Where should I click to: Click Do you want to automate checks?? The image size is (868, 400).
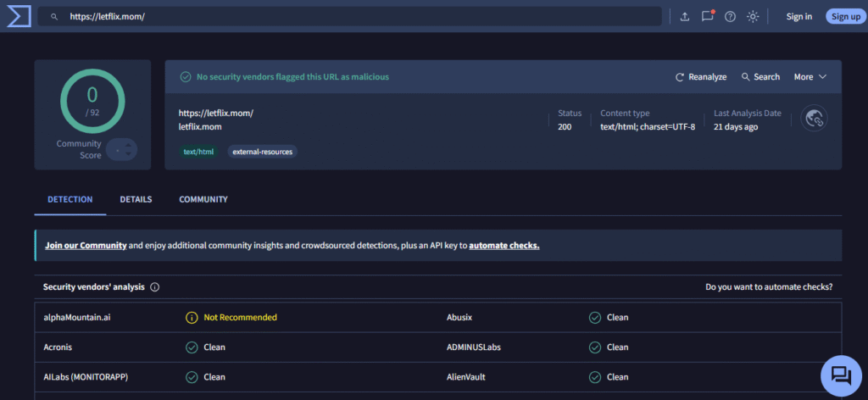click(769, 287)
